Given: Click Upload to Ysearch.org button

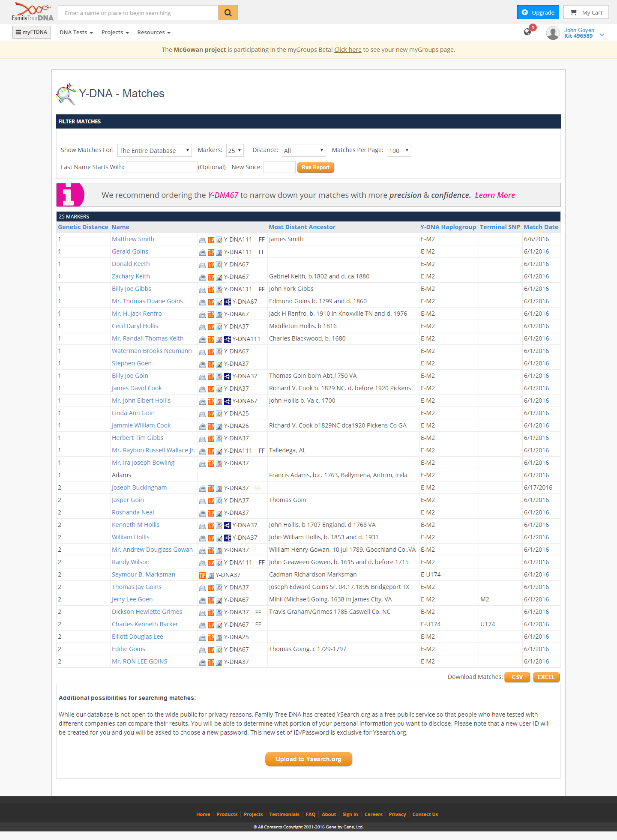Looking at the screenshot, I should pos(308,759).
